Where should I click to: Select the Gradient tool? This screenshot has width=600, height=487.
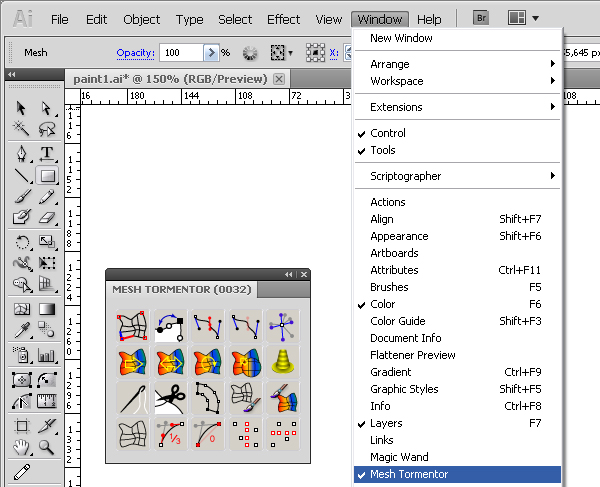(x=47, y=309)
